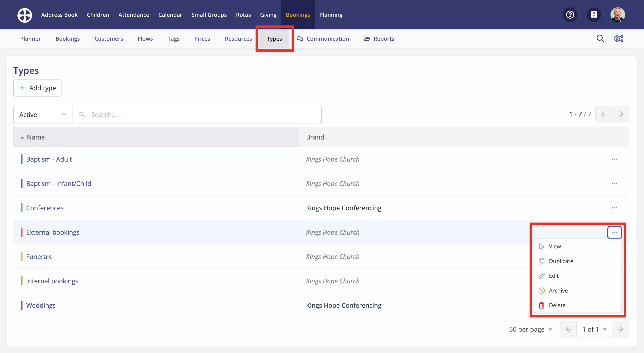Open the Customers tab

click(109, 39)
